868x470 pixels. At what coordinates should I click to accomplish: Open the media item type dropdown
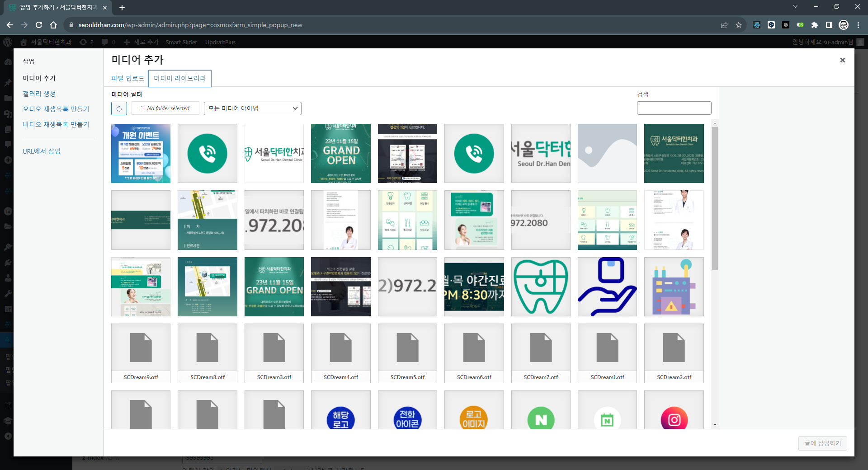pyautogui.click(x=252, y=108)
